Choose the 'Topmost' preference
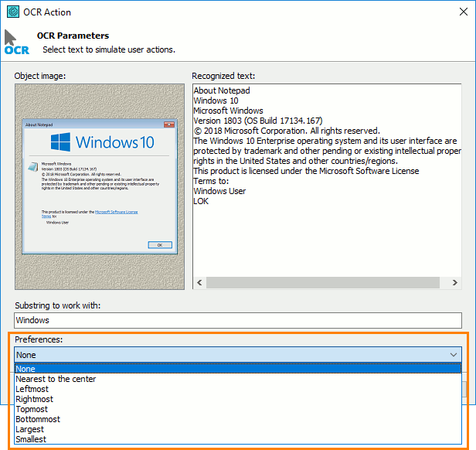 (238, 409)
